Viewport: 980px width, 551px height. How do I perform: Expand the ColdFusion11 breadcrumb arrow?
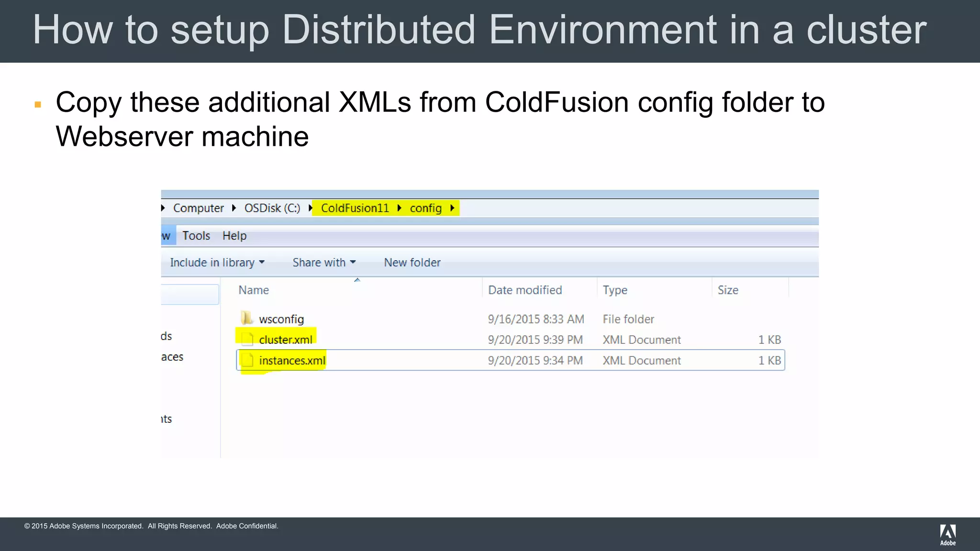point(399,208)
